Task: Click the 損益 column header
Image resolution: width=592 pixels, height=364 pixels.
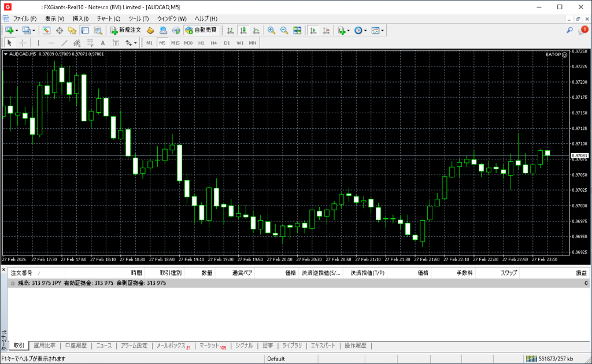Action: point(580,273)
